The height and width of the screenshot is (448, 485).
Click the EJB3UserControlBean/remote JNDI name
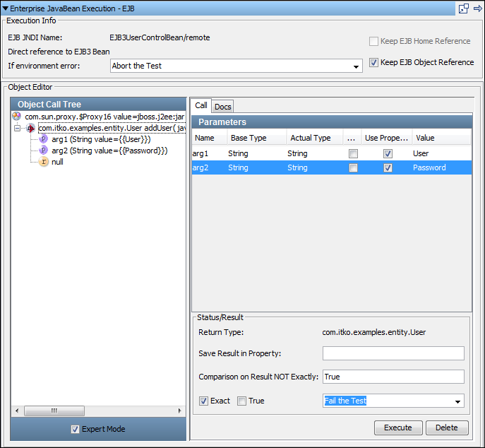(160, 37)
